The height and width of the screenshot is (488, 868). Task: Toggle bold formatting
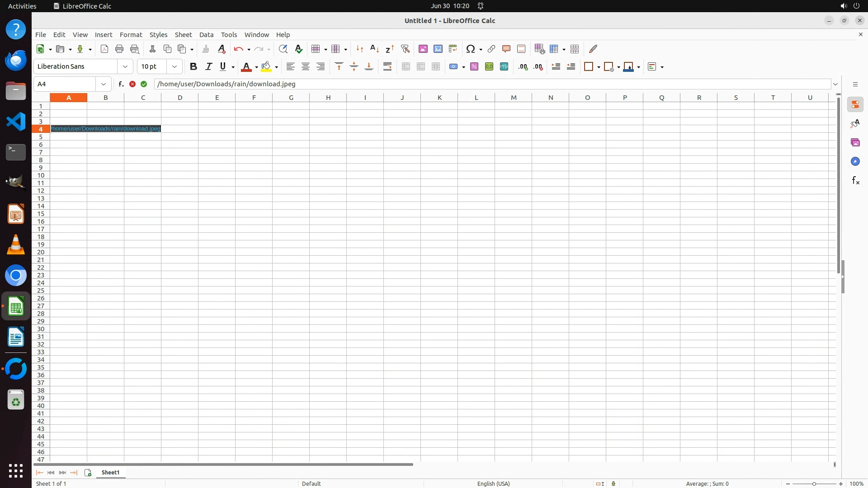pyautogui.click(x=193, y=66)
